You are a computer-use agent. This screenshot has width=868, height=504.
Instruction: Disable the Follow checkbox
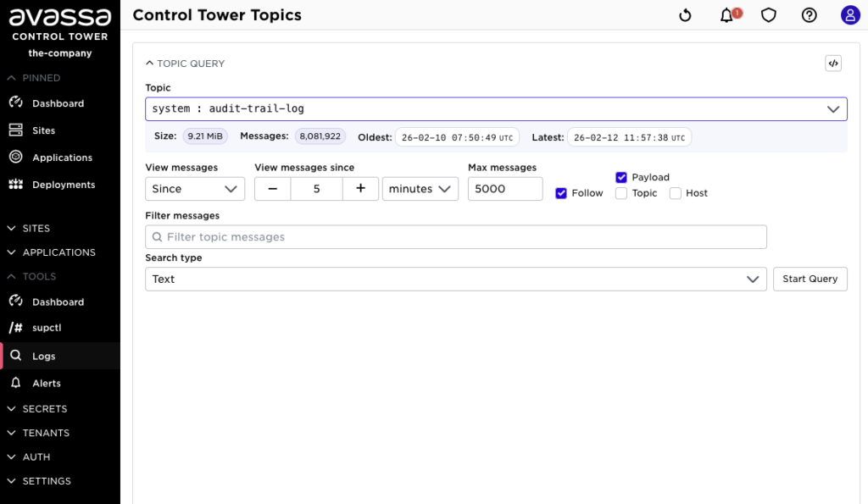pyautogui.click(x=561, y=193)
